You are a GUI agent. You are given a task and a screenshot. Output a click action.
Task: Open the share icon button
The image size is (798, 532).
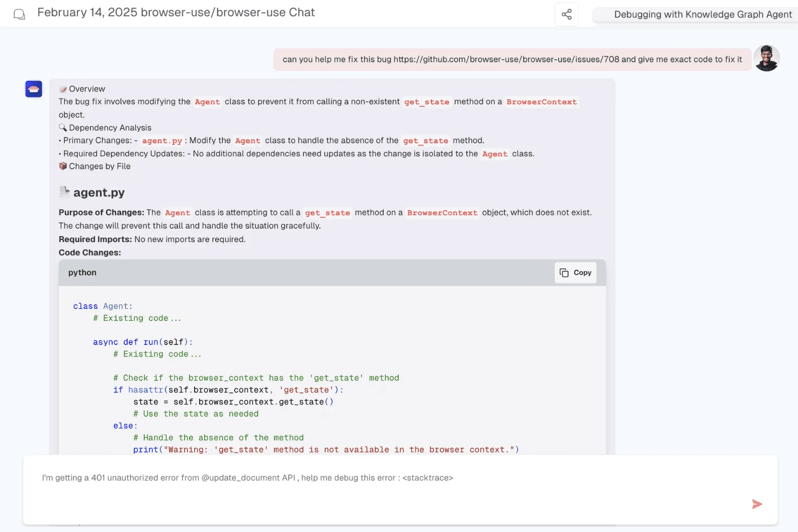[x=567, y=14]
